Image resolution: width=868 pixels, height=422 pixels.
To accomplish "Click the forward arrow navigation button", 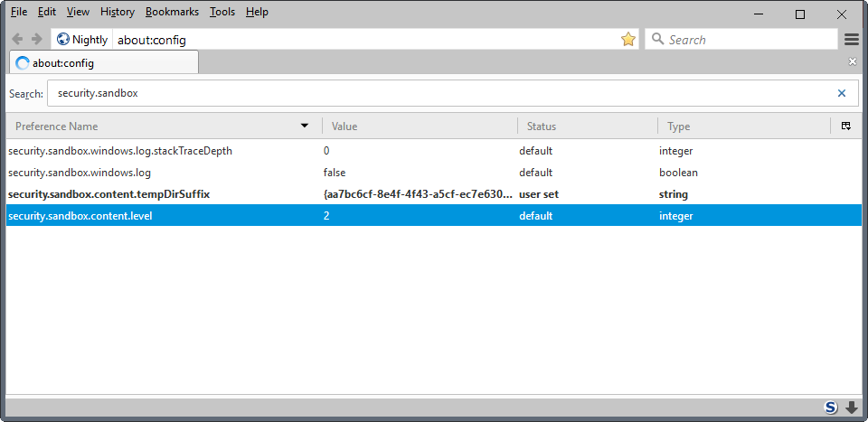I will tap(36, 39).
